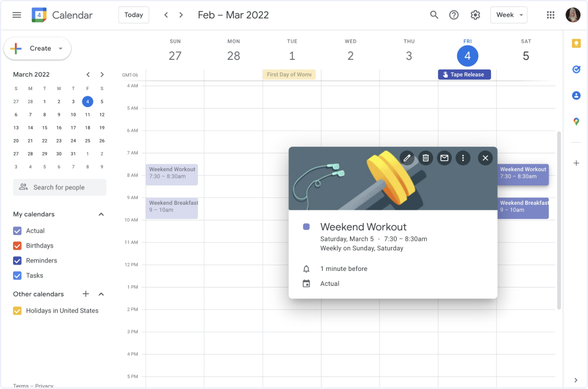Open the main menu hamburger icon
Viewport: 588px width, 389px height.
click(17, 15)
